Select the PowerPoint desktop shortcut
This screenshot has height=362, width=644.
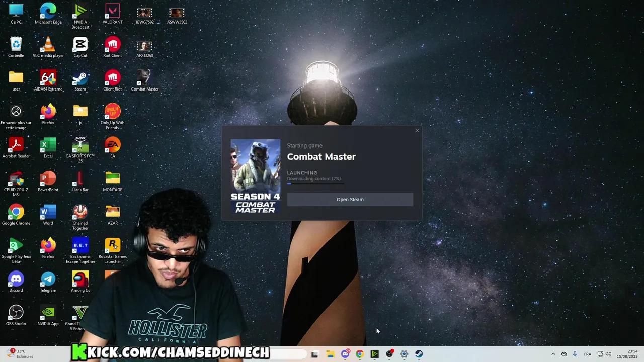click(48, 182)
